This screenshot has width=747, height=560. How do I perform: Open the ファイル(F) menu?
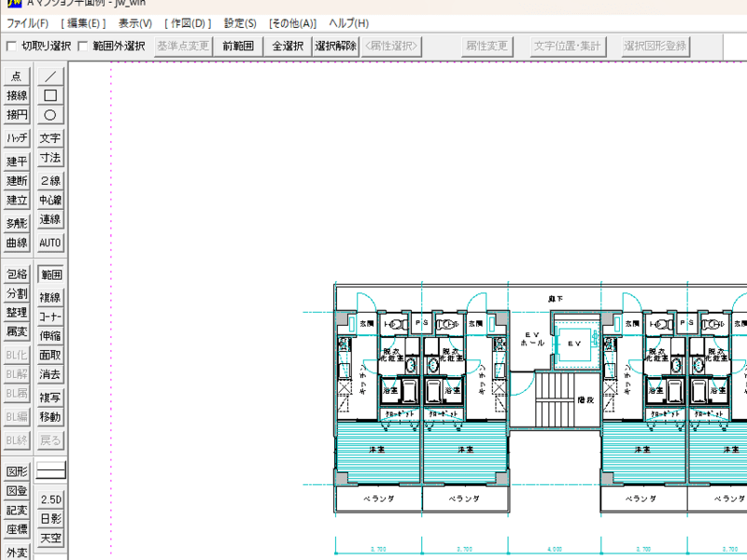click(27, 22)
